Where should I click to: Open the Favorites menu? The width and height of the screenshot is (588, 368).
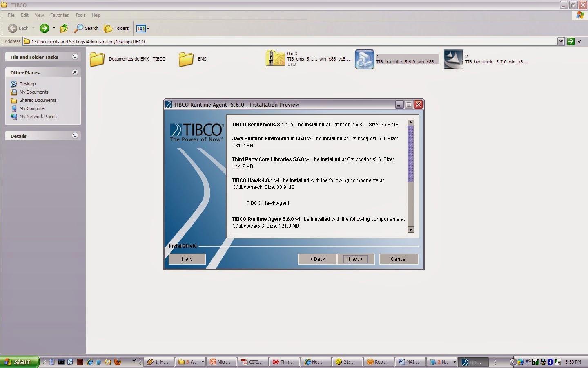60,15
